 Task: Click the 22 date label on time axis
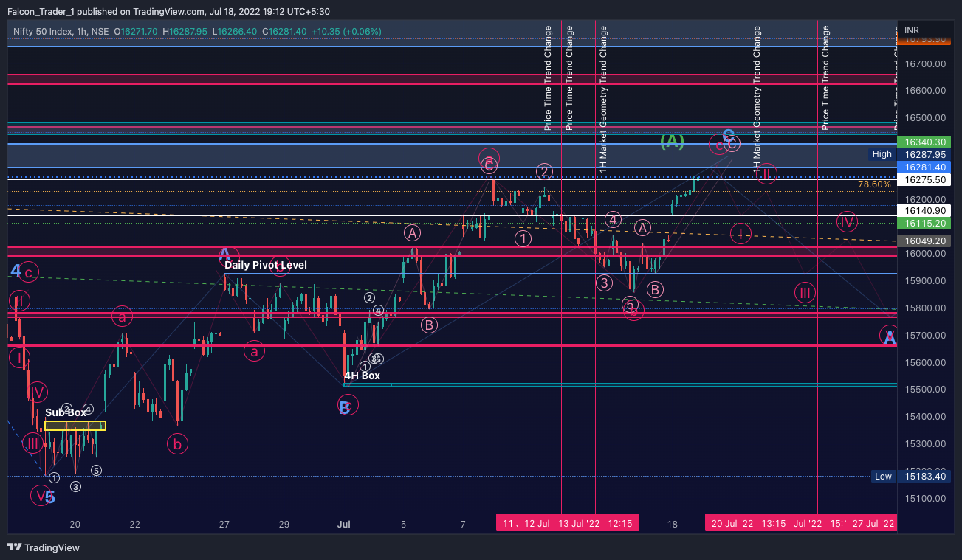click(x=134, y=524)
